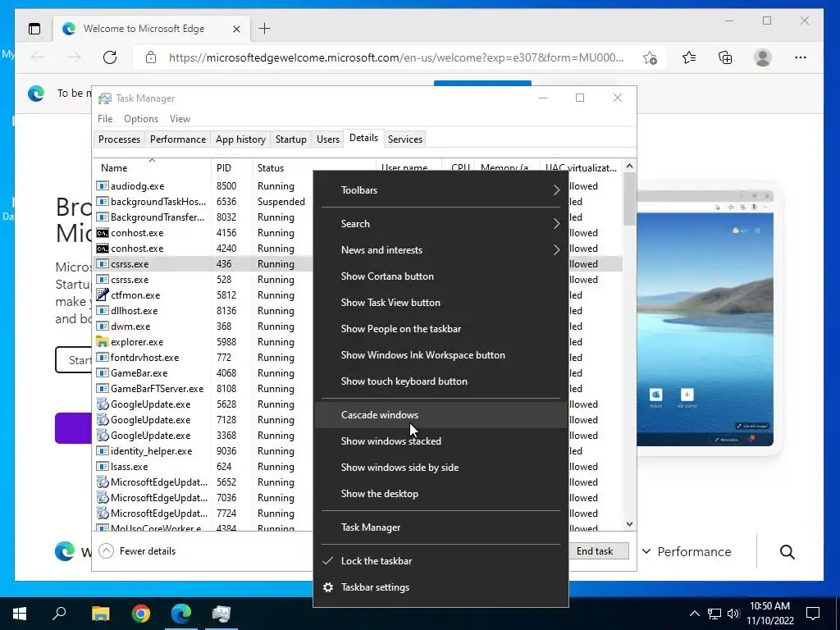Select Show windows side by side

coord(441,468)
